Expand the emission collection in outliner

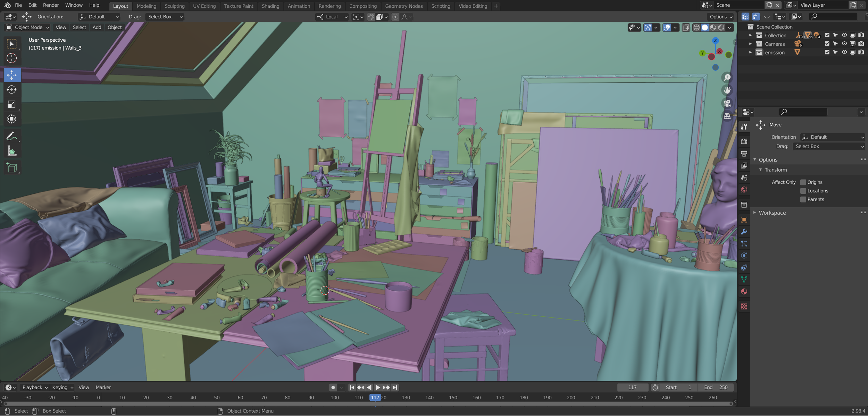click(x=750, y=52)
